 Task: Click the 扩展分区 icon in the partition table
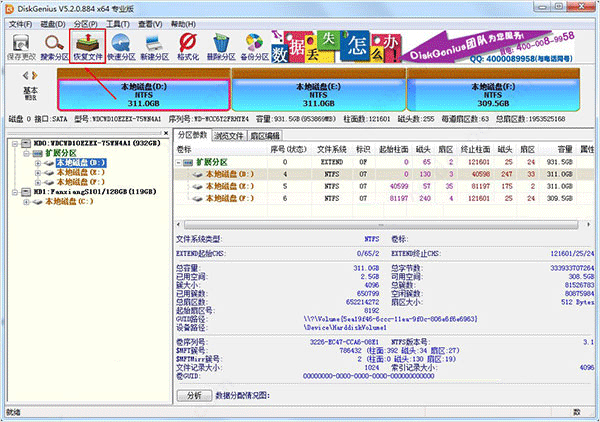[x=188, y=163]
